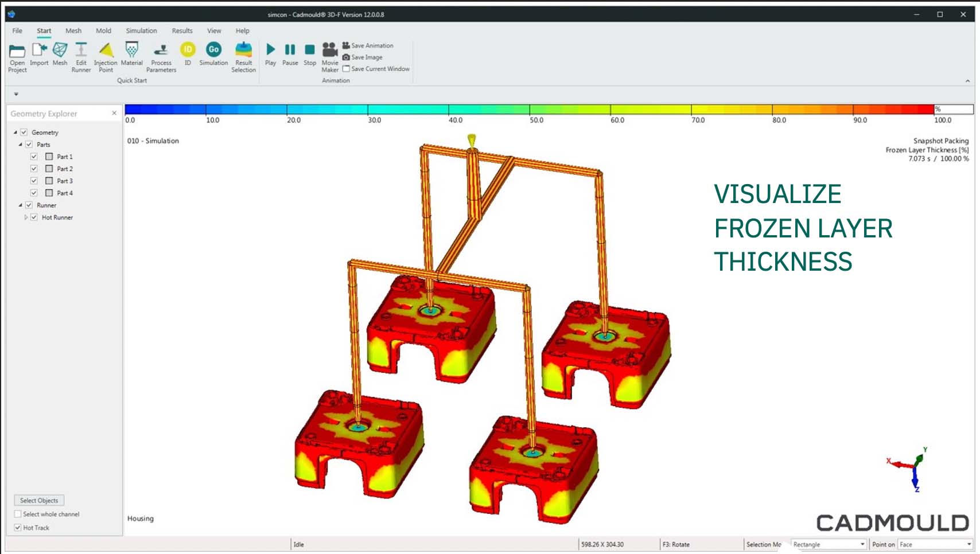Viewport: 980px width, 554px height.
Task: Click the Select Objects button
Action: 39,500
